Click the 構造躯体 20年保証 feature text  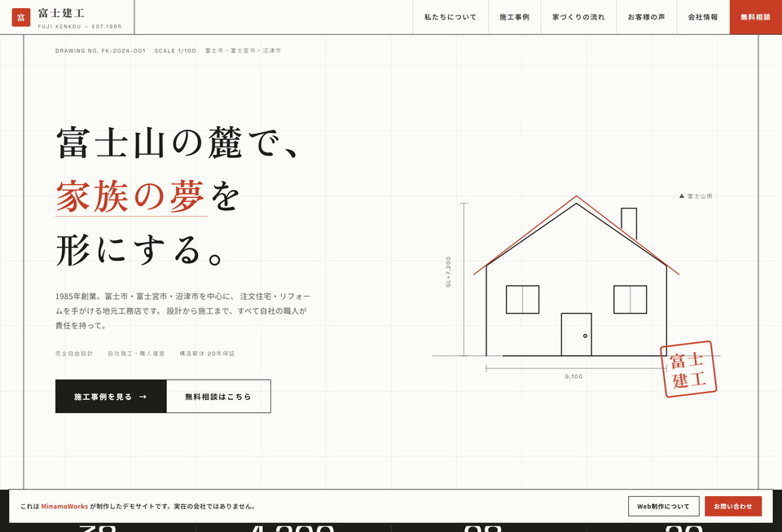click(x=207, y=354)
